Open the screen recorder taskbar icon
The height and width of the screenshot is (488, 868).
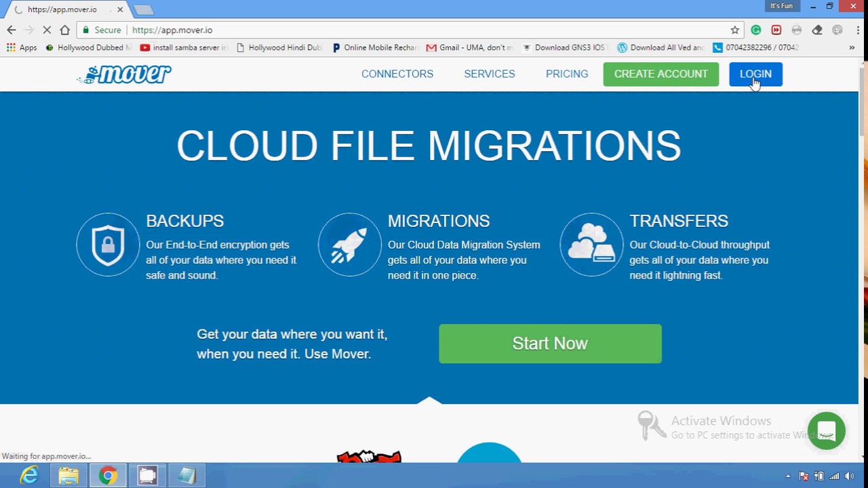tap(147, 476)
